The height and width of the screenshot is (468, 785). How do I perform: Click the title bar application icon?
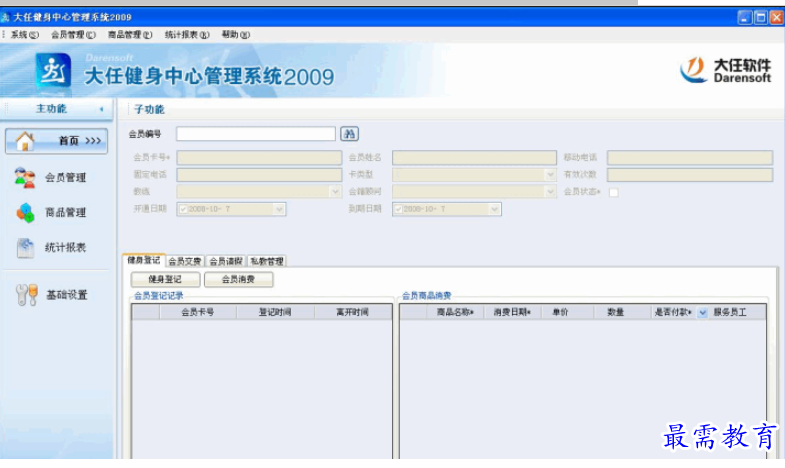click(6, 18)
